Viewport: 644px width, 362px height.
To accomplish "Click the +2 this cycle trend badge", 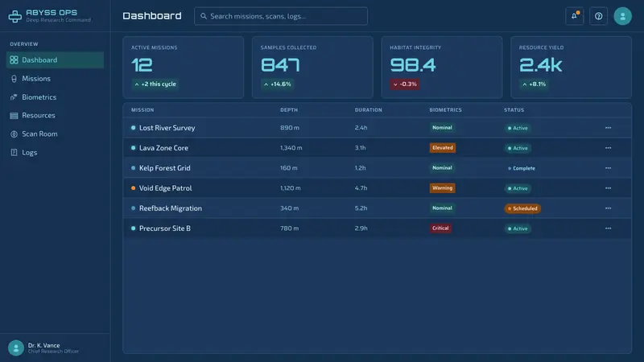I will pos(155,84).
